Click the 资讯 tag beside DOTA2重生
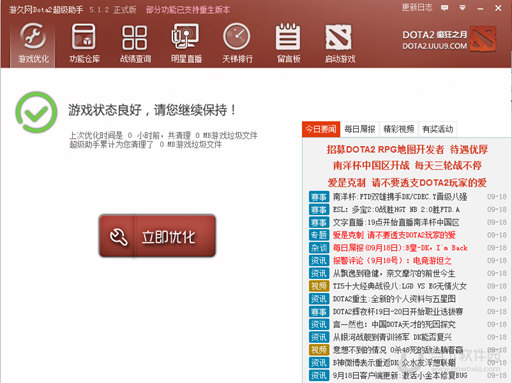The width and height of the screenshot is (512, 383). point(319,299)
